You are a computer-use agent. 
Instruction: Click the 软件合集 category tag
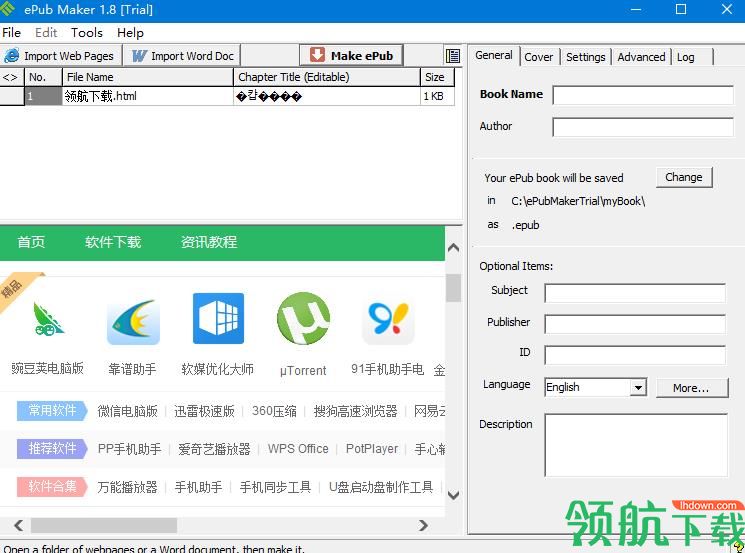[x=52, y=486]
